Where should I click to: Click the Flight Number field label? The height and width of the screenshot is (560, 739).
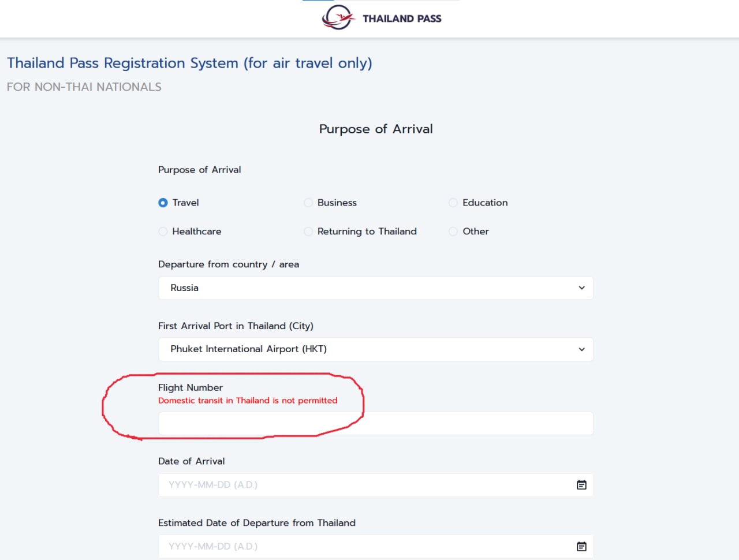click(x=191, y=387)
